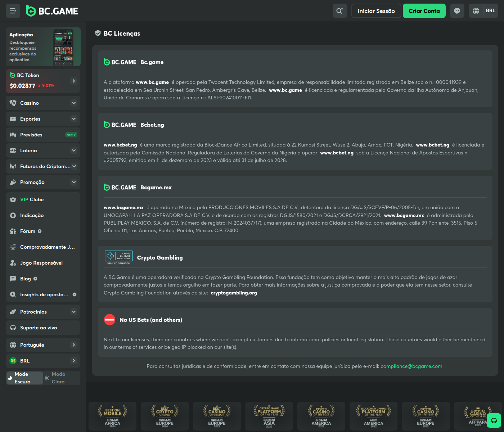
Task: Click the first www.bc.game link in Bc.game section
Action: [152, 82]
